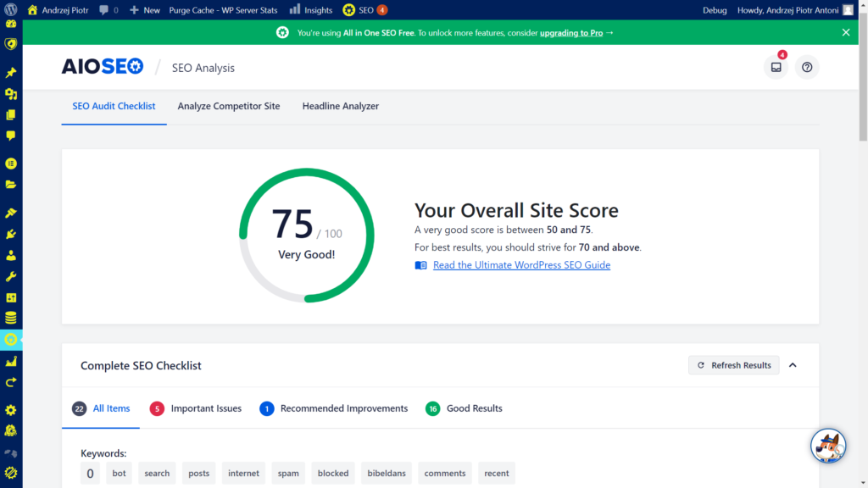Click the upgrading to Pro link

click(571, 33)
